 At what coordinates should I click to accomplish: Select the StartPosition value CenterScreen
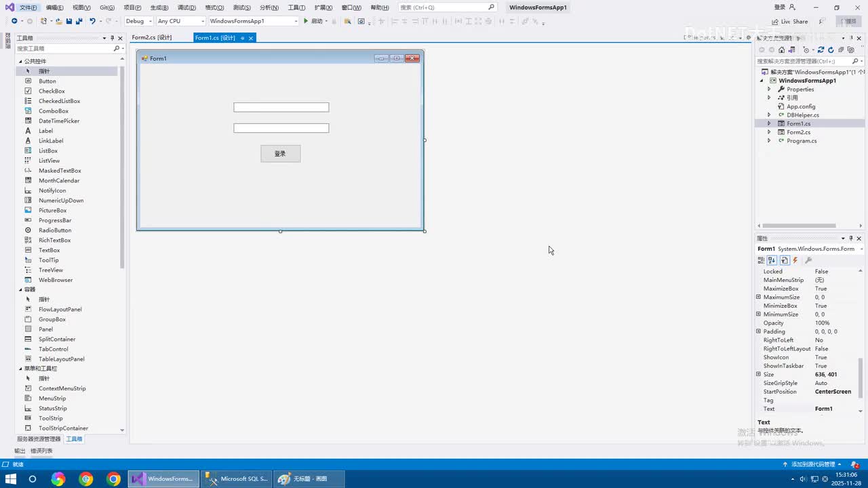(833, 392)
